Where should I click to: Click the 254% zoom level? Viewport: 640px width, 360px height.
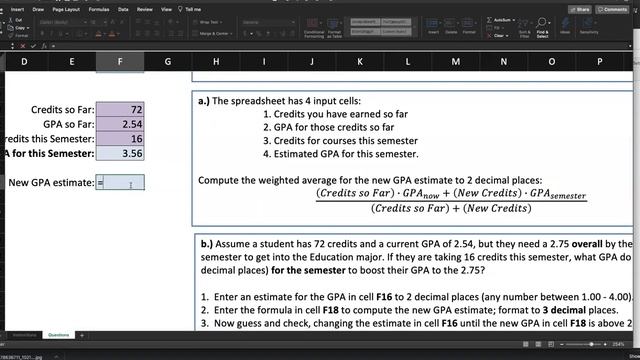coord(618,344)
